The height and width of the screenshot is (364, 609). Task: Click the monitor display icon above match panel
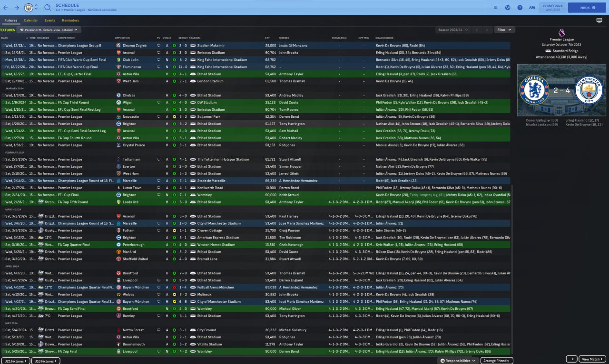599,20
